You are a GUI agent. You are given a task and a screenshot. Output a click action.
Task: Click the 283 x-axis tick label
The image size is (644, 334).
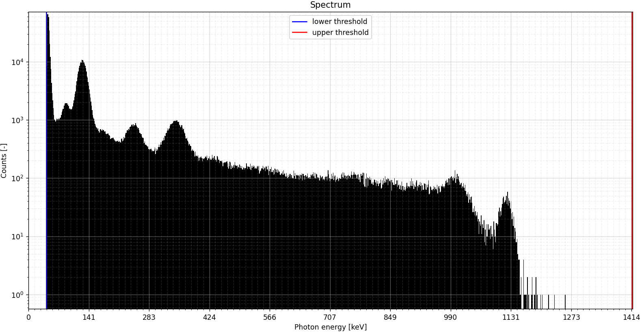pos(149,317)
